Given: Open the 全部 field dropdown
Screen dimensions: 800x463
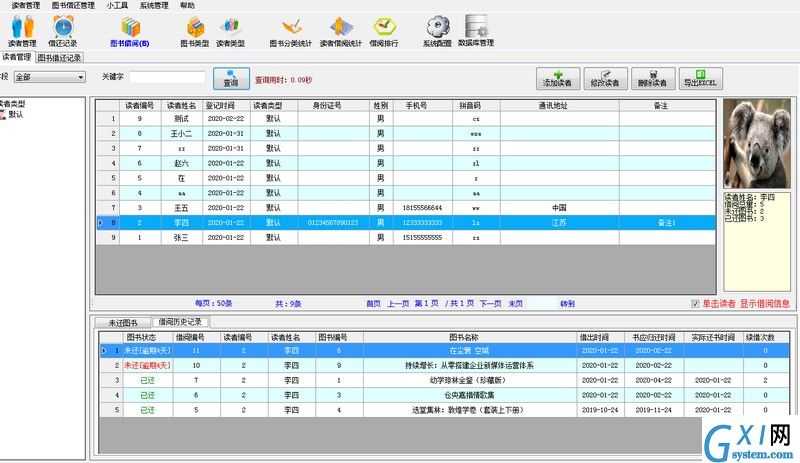Looking at the screenshot, I should 49,77.
